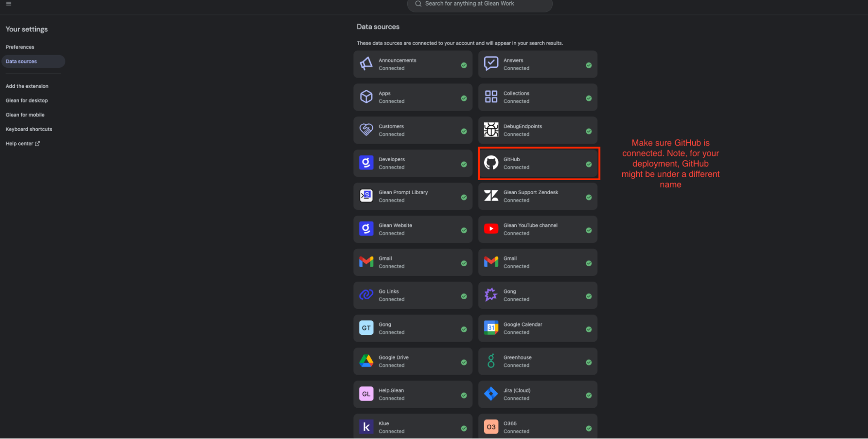Click the Announcements megaphone icon
Screen dimensions: 868x439
[x=366, y=64]
